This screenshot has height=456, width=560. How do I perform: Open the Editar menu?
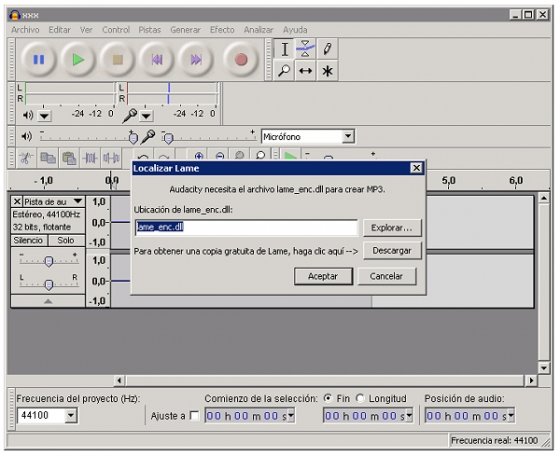click(x=60, y=30)
